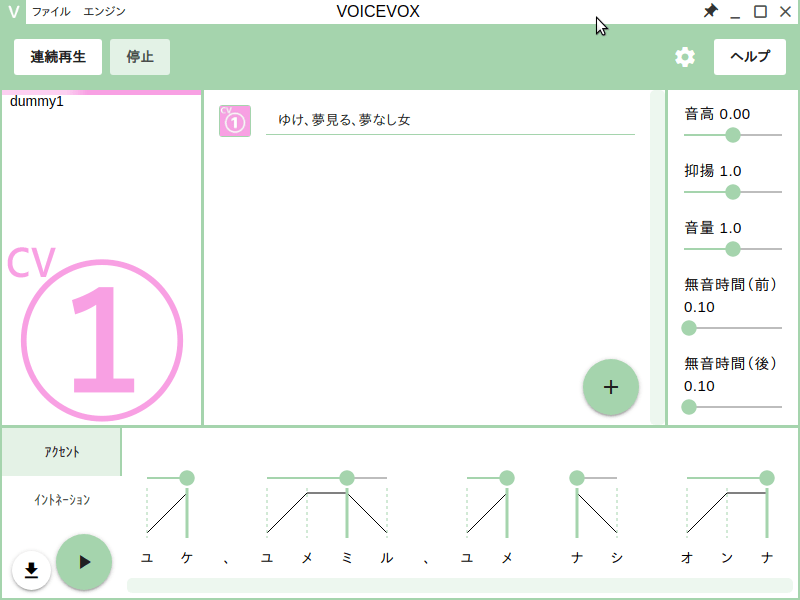800x600 pixels.
Task: Click the mora ル in the accent editor
Action: coord(387,558)
